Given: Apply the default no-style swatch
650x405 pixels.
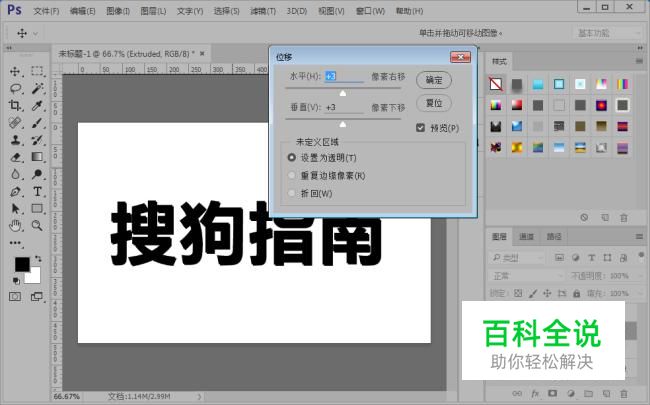Looking at the screenshot, I should coord(496,84).
